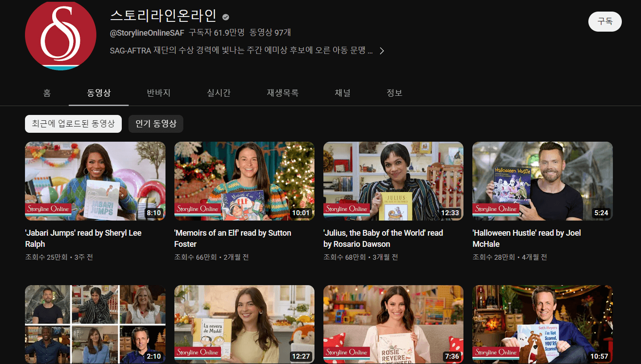The width and height of the screenshot is (641, 364).
Task: Open the 'Jabari Jumps' video thumbnail
Action: click(95, 181)
